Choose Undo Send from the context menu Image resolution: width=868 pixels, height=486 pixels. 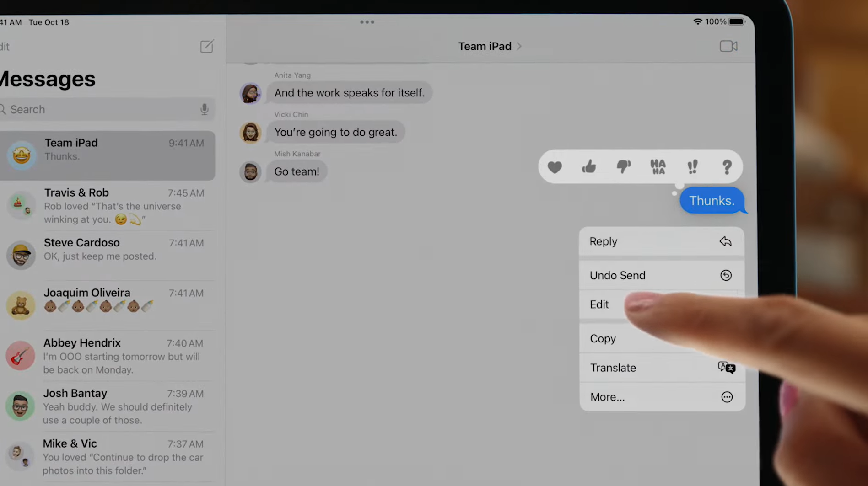pyautogui.click(x=662, y=275)
